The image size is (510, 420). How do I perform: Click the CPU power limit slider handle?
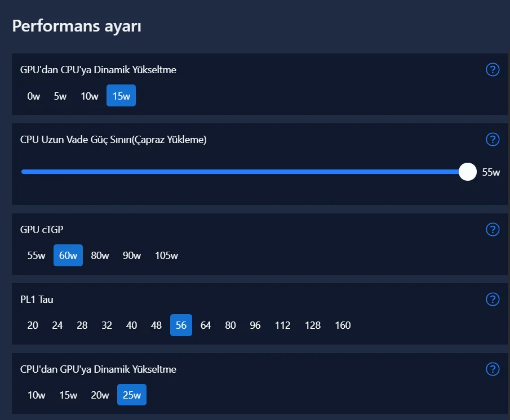pyautogui.click(x=468, y=172)
